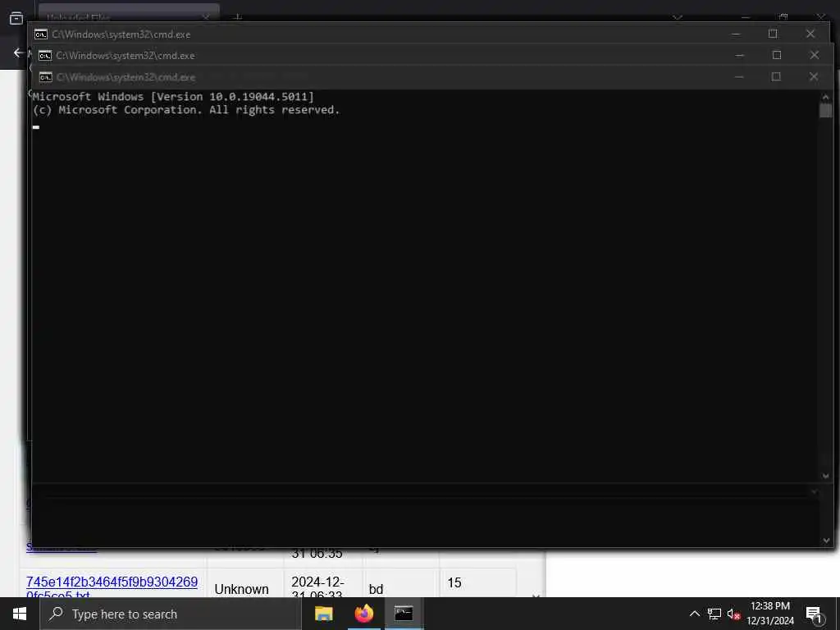Viewport: 840px width, 630px height.
Task: Close the middle cmd.exe window
Action: [x=815, y=55]
